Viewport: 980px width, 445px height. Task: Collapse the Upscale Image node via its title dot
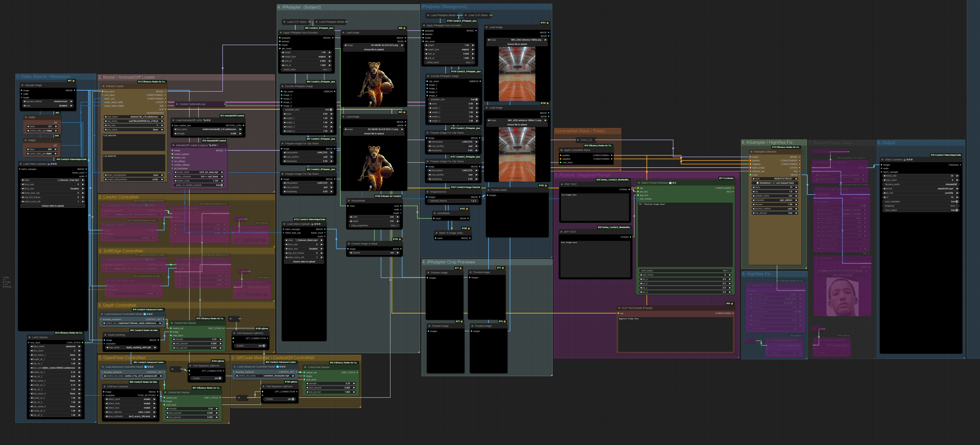coord(22,85)
